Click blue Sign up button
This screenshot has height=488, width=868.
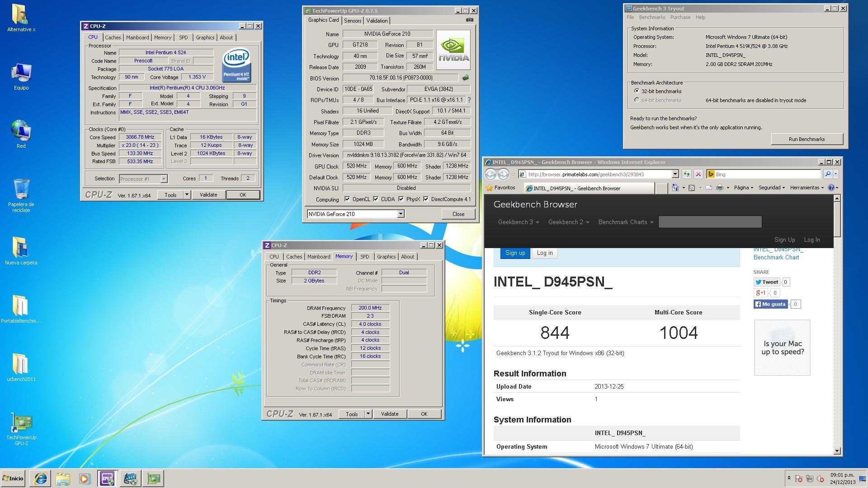(515, 253)
